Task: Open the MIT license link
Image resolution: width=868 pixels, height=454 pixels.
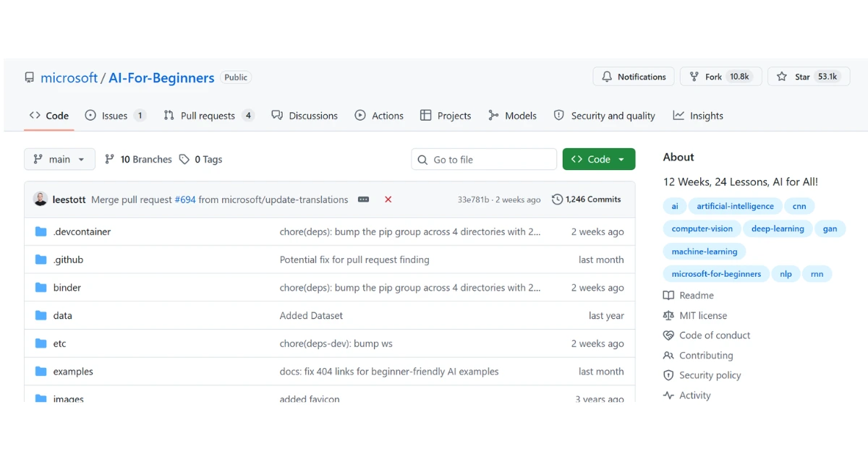Action: tap(703, 315)
